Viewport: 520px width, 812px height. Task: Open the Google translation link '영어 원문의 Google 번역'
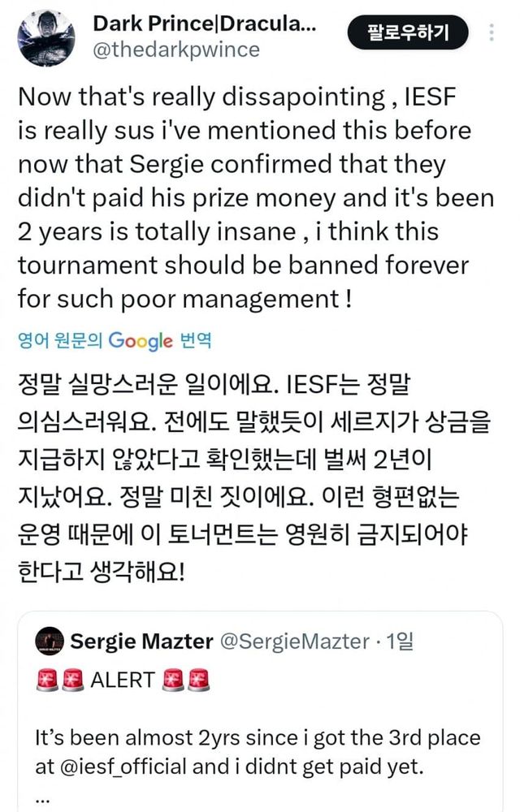click(x=113, y=342)
